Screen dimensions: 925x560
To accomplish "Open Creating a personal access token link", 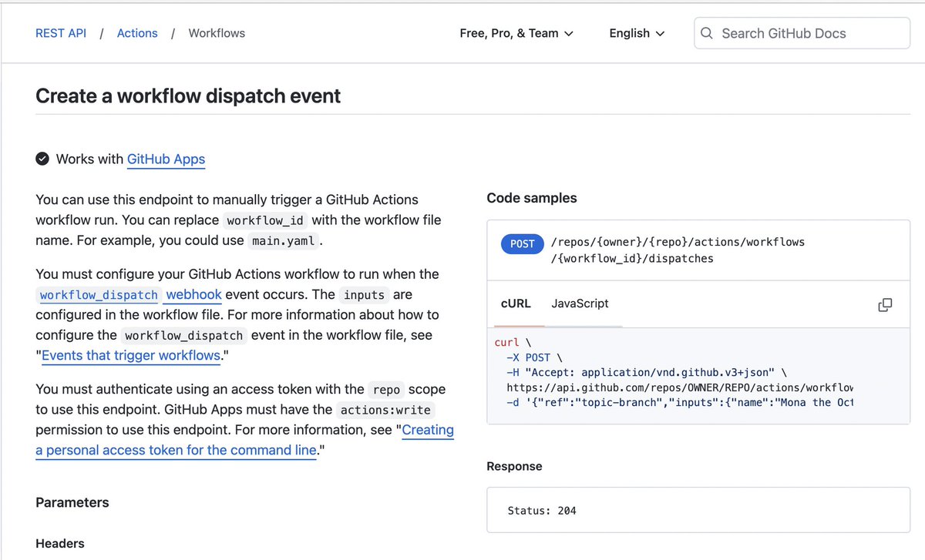I will click(244, 440).
